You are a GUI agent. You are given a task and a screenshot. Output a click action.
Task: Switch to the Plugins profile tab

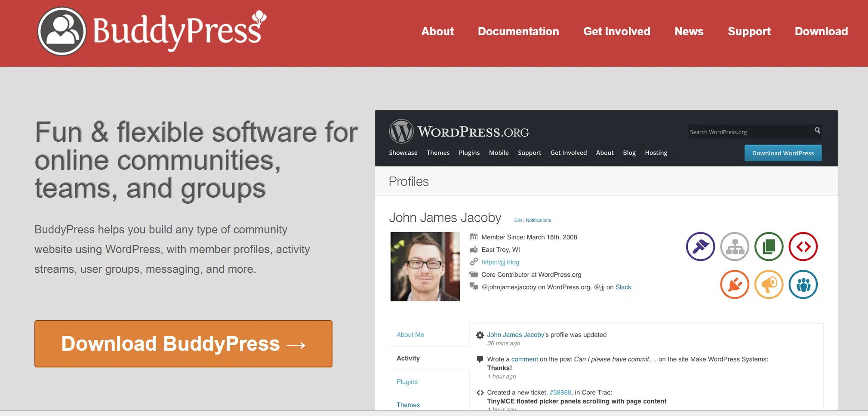tap(407, 382)
